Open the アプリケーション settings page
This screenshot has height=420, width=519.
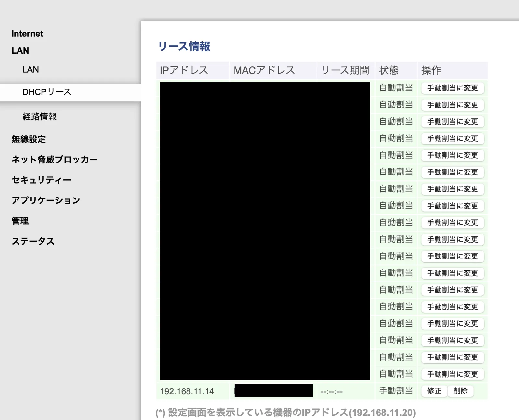pyautogui.click(x=46, y=200)
